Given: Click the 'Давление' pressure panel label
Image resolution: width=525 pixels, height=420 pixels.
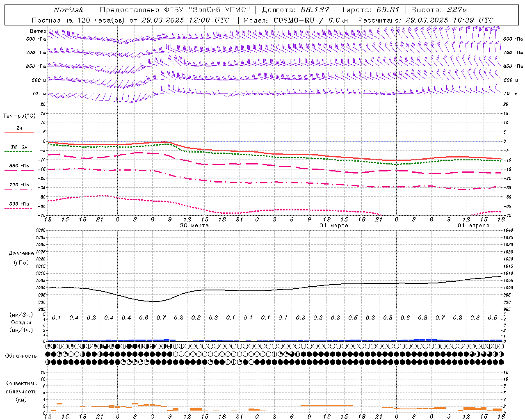Looking at the screenshot, I should 21,253.
